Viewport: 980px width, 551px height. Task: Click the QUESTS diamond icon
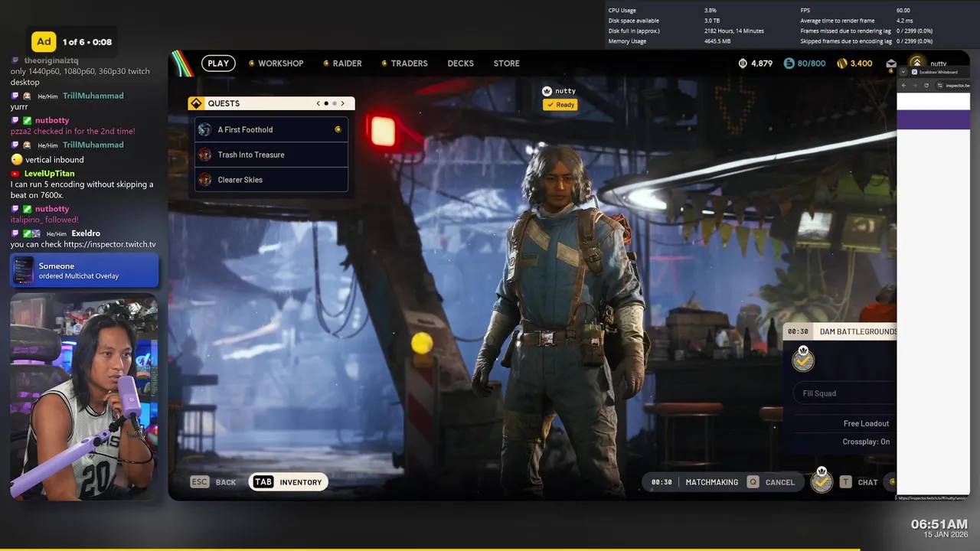[x=196, y=103]
